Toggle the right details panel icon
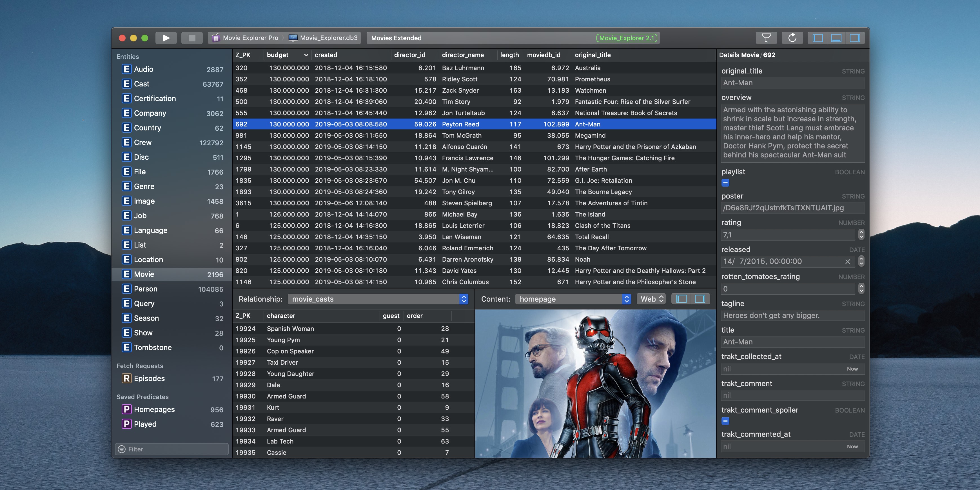Screen dimensions: 980x490 tap(855, 38)
